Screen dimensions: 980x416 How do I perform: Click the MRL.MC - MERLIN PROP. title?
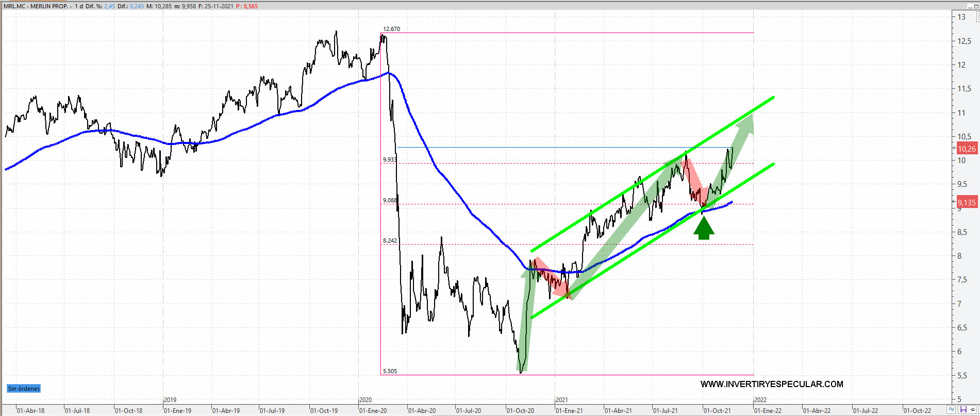click(x=35, y=6)
